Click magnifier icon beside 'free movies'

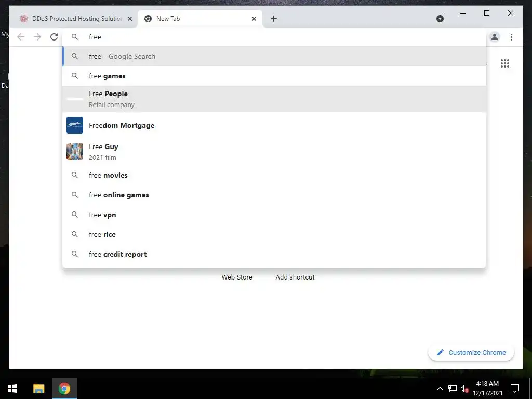(x=75, y=176)
